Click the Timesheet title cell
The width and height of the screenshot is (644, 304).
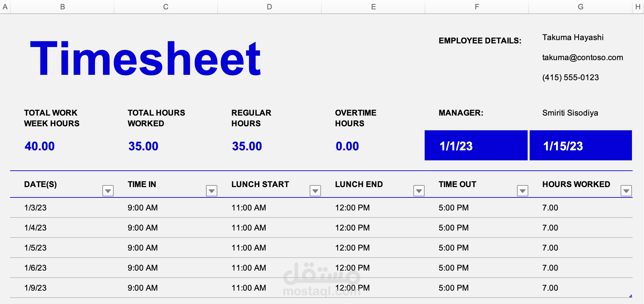(145, 58)
